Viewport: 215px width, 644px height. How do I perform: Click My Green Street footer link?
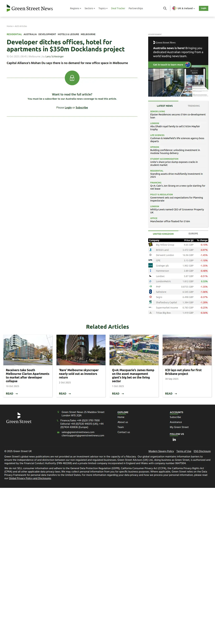[179, 427]
